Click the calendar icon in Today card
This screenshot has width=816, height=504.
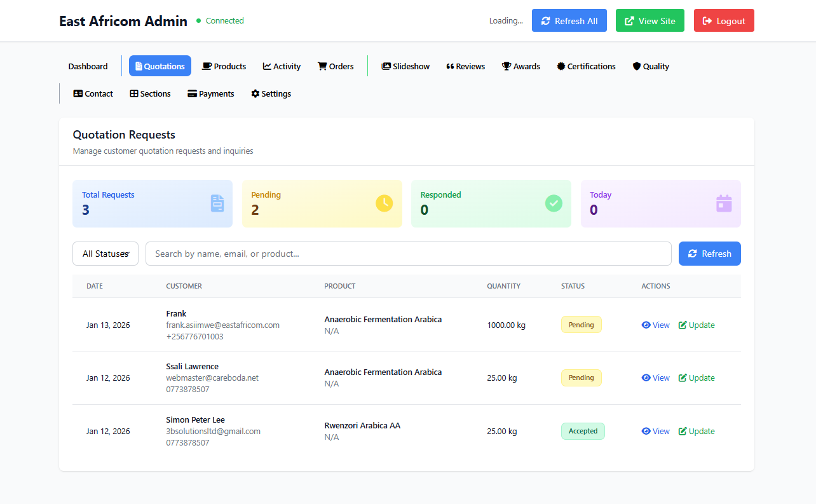(724, 203)
